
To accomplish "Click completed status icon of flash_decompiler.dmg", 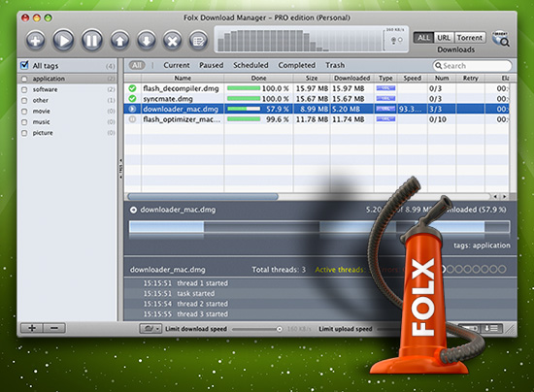I will click(132, 88).
